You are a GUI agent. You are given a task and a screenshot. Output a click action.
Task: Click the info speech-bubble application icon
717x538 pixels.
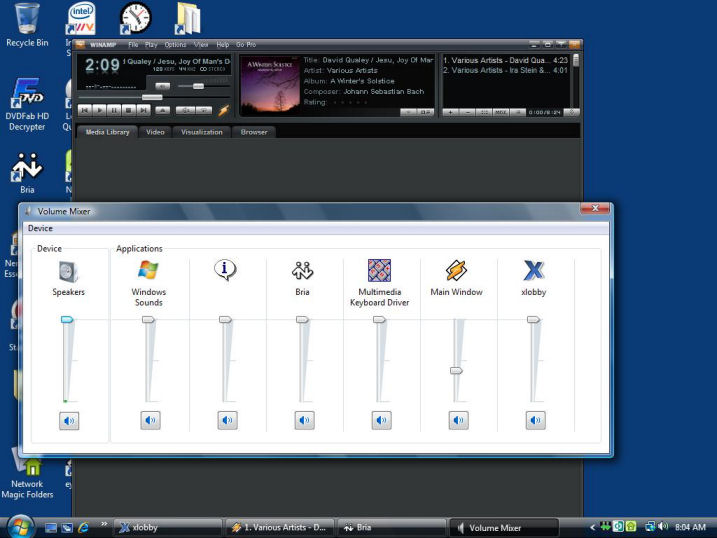(225, 270)
